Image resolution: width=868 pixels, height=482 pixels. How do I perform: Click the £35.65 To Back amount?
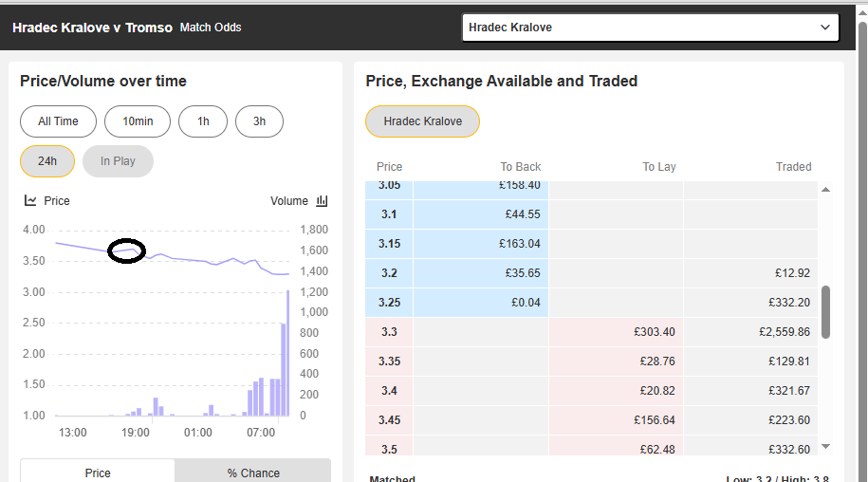coord(523,273)
